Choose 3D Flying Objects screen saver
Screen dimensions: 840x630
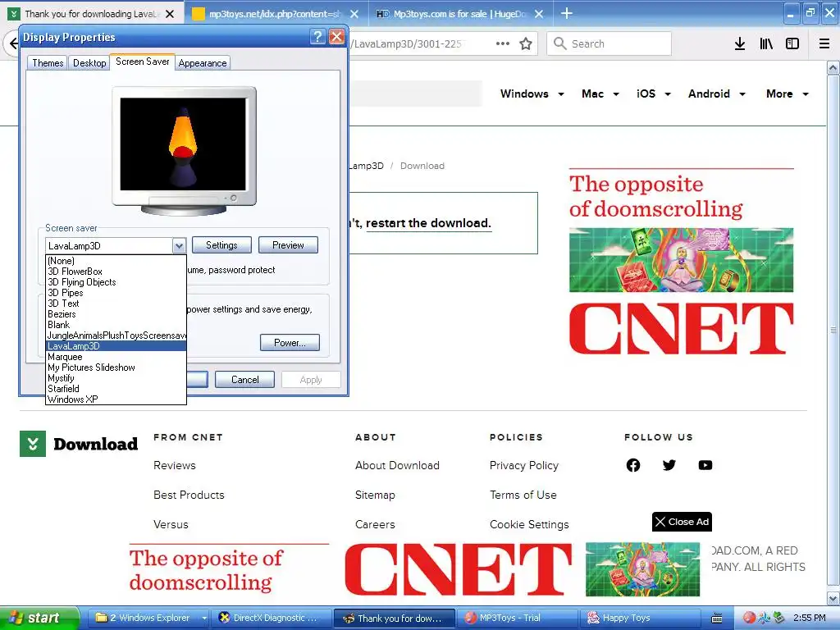[116, 282]
